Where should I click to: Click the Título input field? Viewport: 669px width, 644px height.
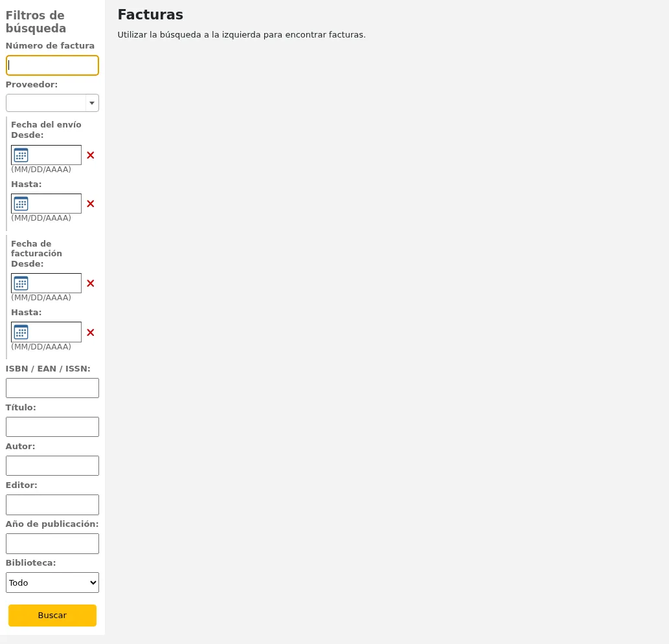(x=52, y=427)
